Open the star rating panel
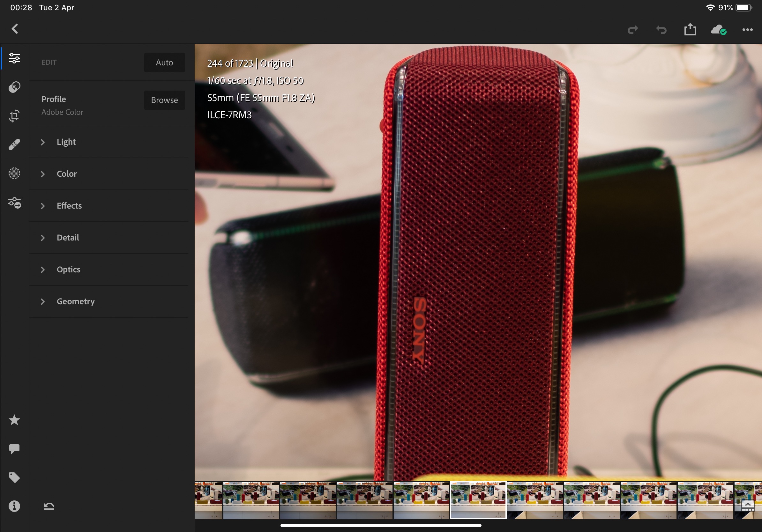This screenshot has width=762, height=532. 14,420
